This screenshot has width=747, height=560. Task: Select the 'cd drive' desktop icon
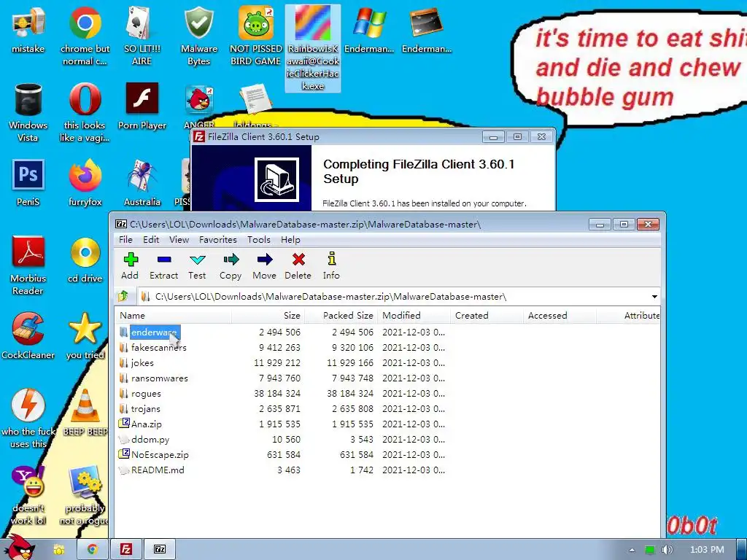coord(85,260)
